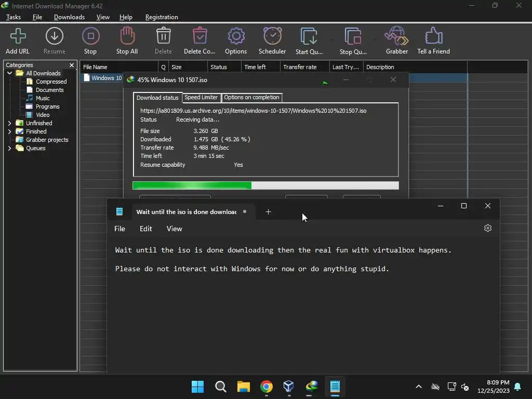
Task: Open Google Chrome from the taskbar
Action: [x=267, y=387]
